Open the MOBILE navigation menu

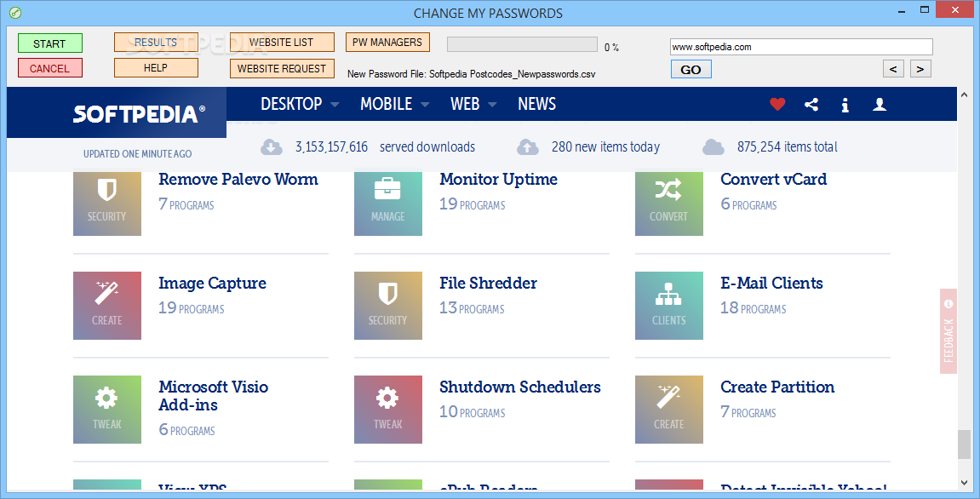point(387,104)
